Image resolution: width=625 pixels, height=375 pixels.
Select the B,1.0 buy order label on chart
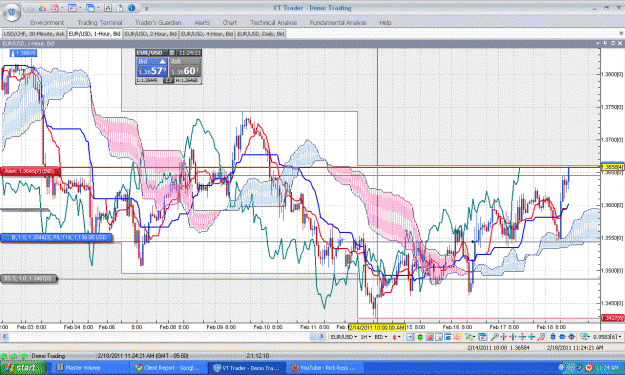point(57,238)
